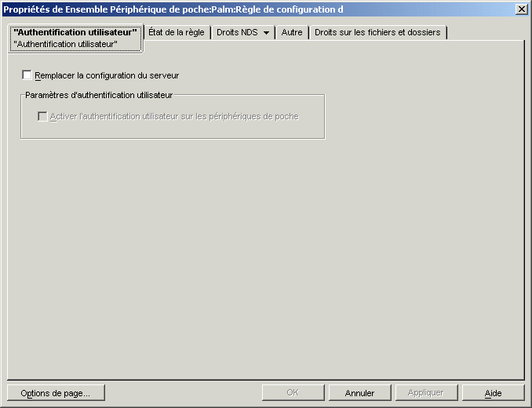The height and width of the screenshot is (408, 532).
Task: Click the Options de page button
Action: [x=56, y=393]
